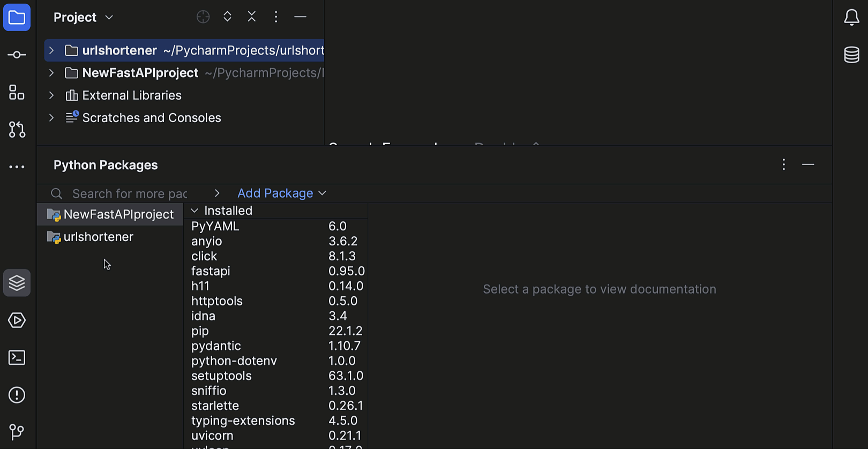Open the Terminal tool window icon

pyautogui.click(x=17, y=358)
